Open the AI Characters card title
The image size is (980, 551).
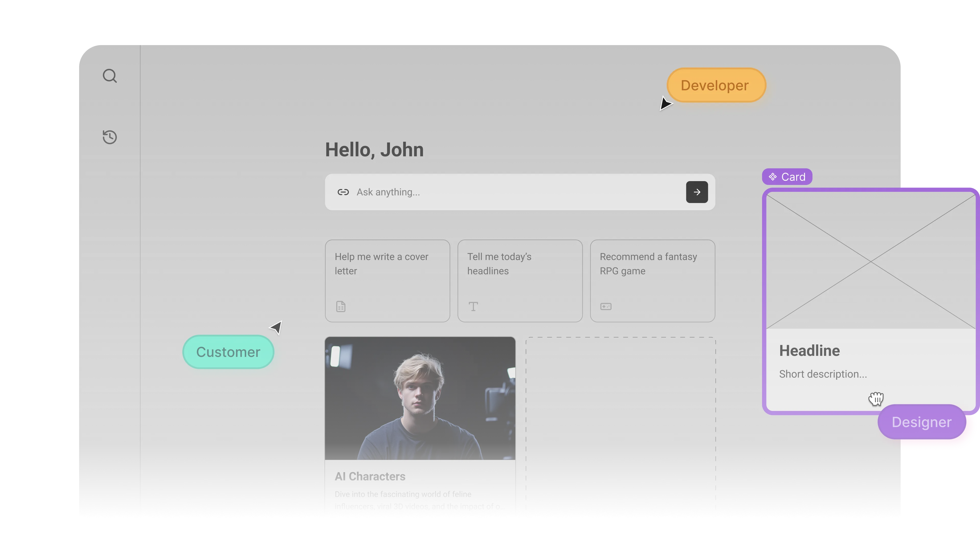370,477
